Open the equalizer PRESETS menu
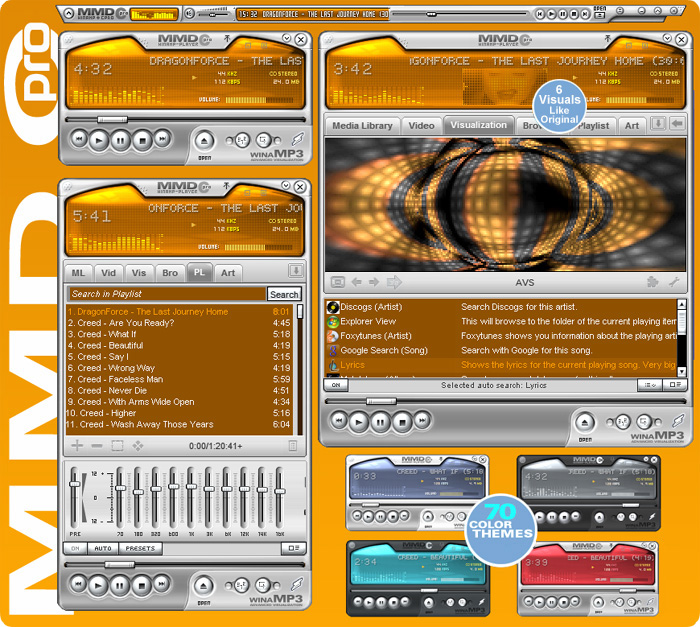 point(140,548)
